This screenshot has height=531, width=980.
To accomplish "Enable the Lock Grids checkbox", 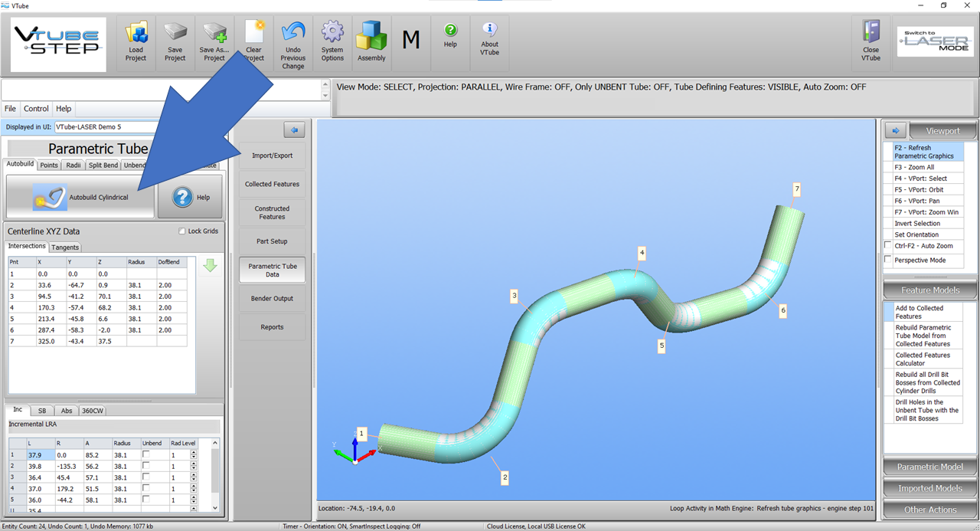I will coord(181,231).
